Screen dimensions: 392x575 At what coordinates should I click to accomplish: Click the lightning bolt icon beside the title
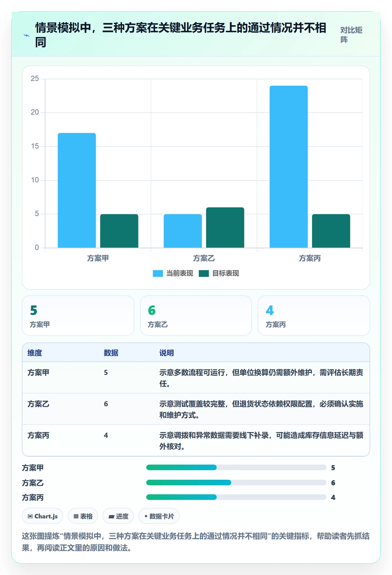(x=27, y=36)
